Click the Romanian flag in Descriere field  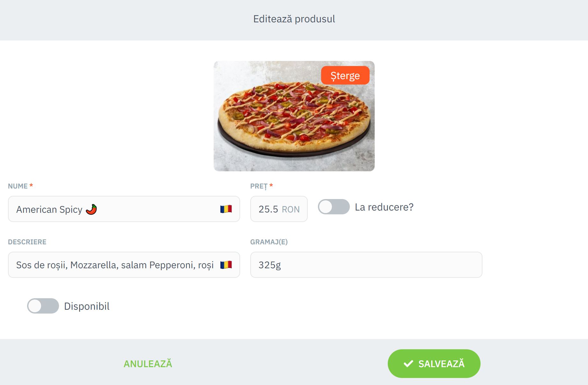pyautogui.click(x=226, y=265)
